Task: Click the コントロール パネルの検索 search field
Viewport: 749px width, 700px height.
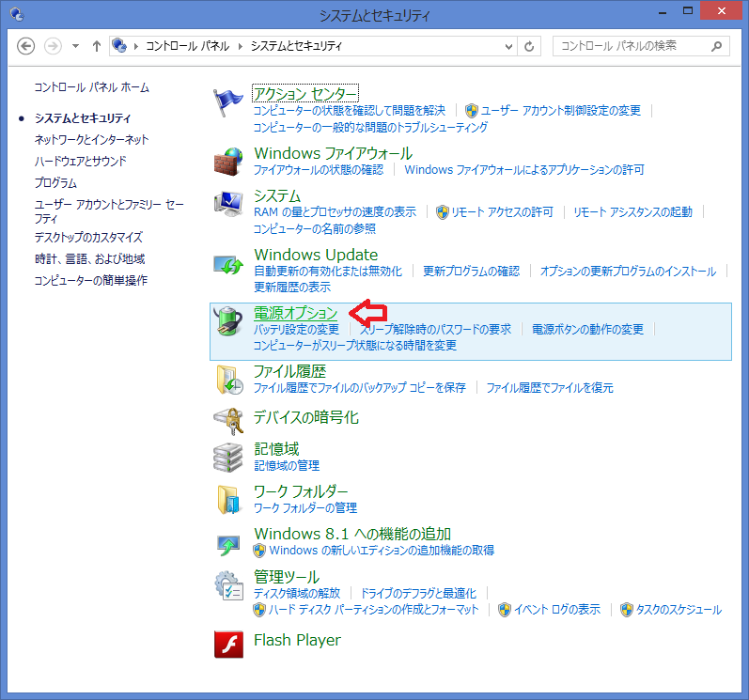Action: [x=632, y=46]
